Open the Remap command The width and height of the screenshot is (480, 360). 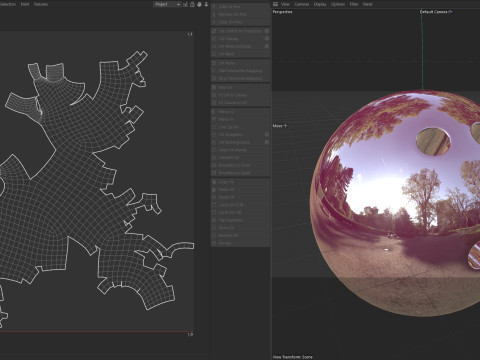point(240,243)
